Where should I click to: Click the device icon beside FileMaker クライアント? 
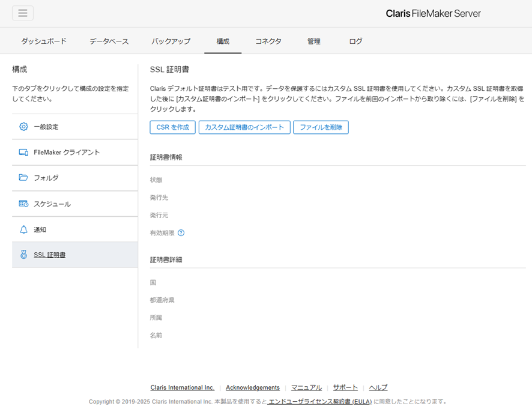[x=23, y=153]
